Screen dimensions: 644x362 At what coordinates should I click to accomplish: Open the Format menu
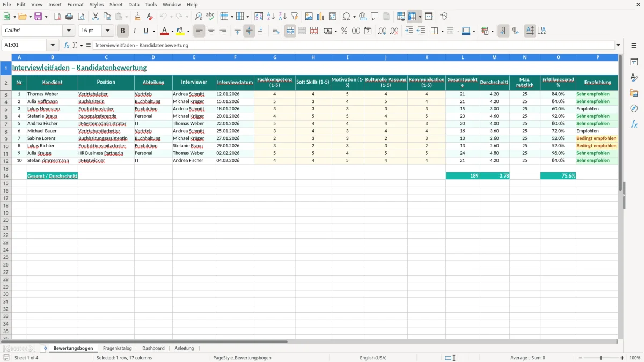pos(76,4)
